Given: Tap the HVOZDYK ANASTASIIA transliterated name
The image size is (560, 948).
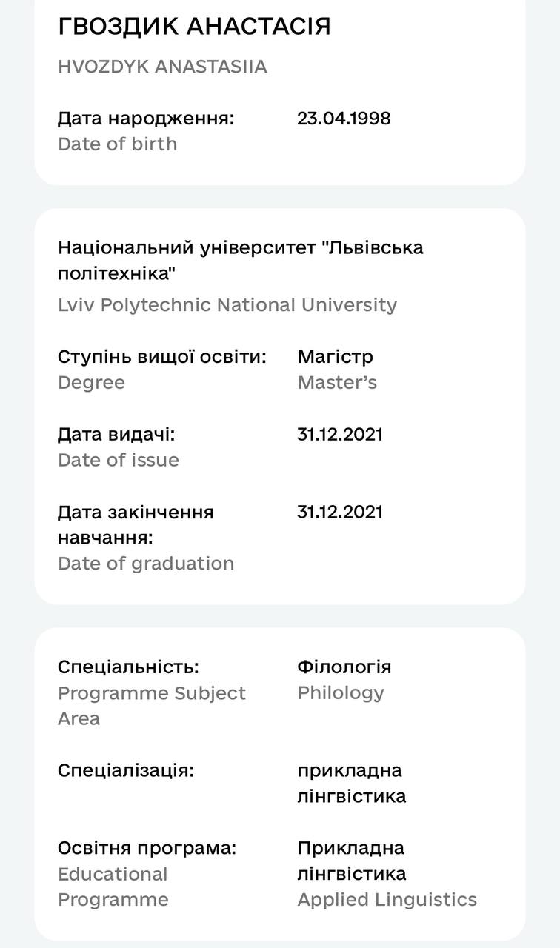Looking at the screenshot, I should tap(162, 67).
